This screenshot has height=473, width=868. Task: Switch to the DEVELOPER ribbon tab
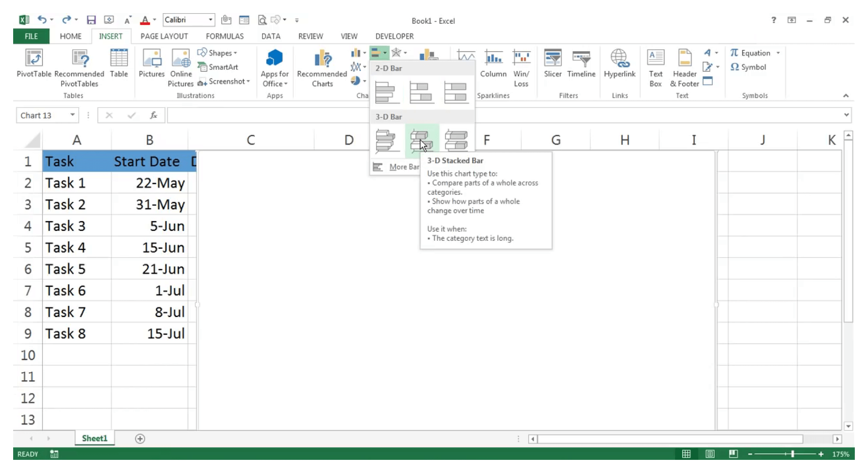pos(394,36)
